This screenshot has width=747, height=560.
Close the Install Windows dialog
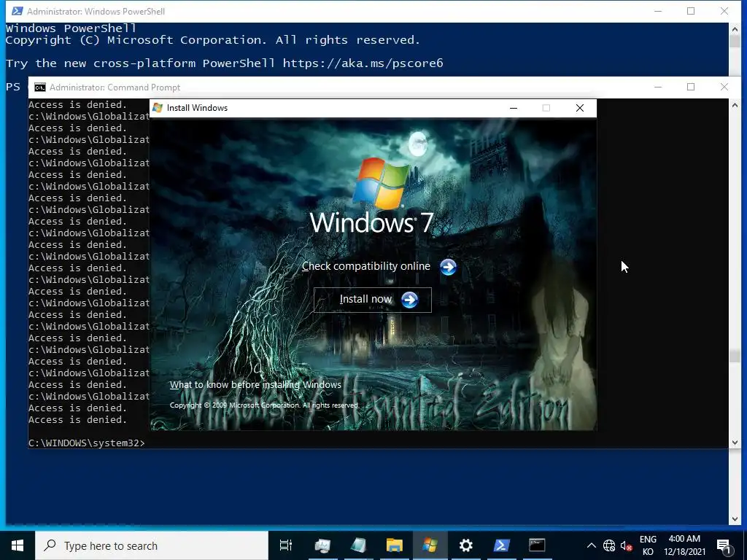(x=580, y=108)
